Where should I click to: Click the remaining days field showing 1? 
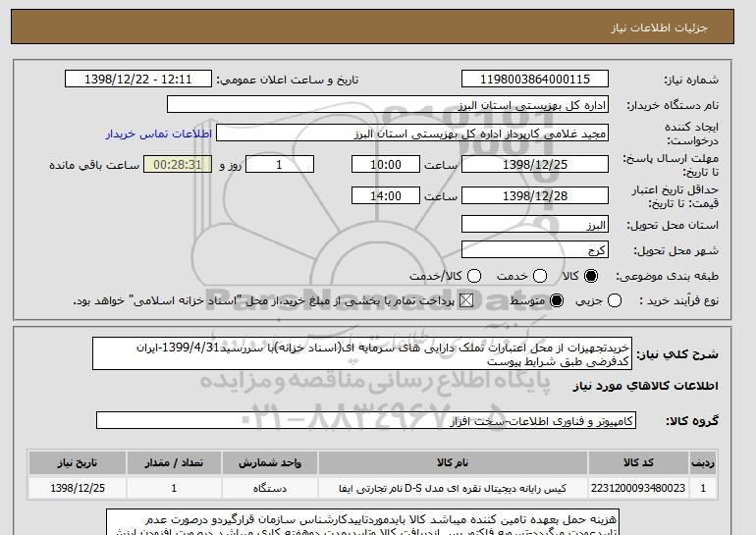pos(280,164)
